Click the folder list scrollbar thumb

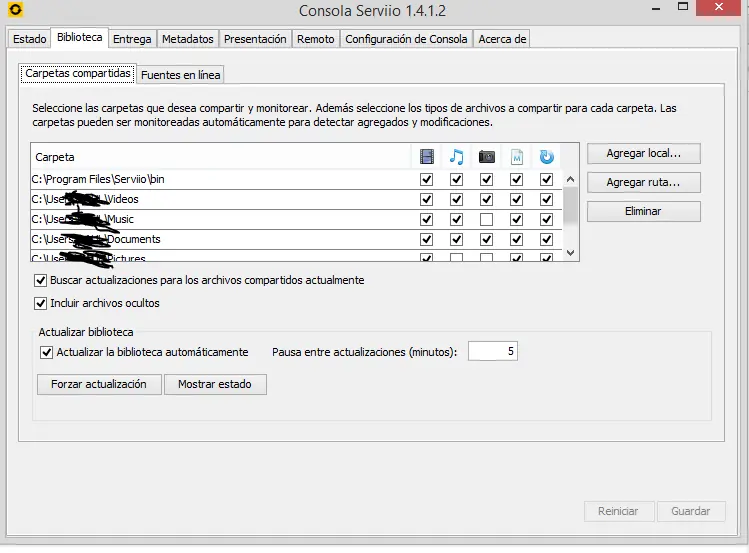(x=570, y=205)
